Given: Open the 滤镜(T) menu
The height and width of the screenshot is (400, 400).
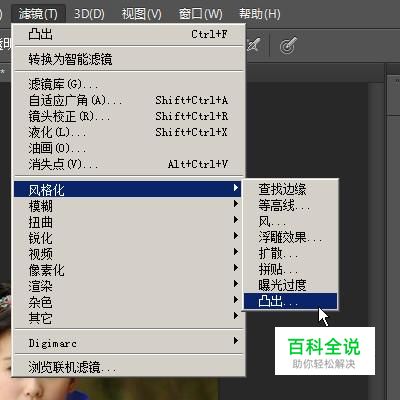Looking at the screenshot, I should (x=38, y=14).
